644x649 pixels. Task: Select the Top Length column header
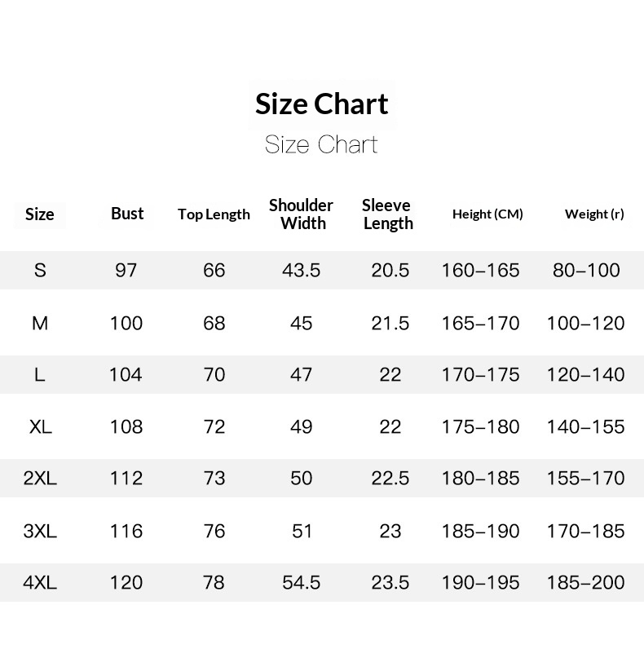pyautogui.click(x=214, y=214)
